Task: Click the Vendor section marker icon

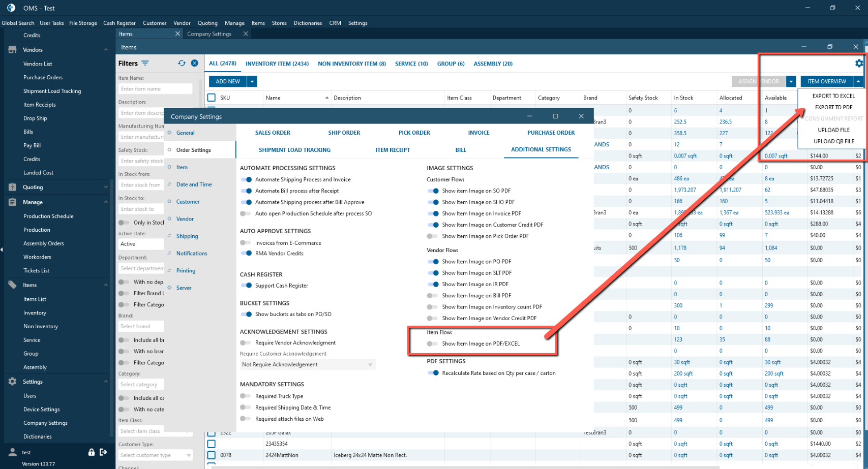Action: pos(169,219)
